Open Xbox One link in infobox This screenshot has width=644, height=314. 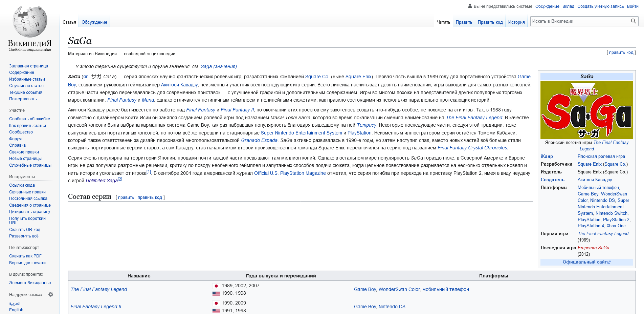coord(616,226)
